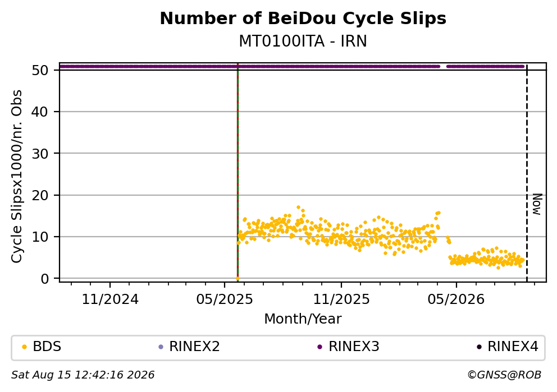
Task: Click the yellow point at zero on green line
Action: pos(238,279)
